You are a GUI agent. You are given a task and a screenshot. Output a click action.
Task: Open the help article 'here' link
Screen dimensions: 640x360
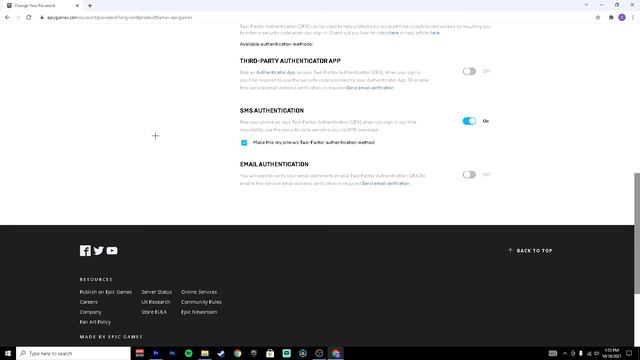(x=434, y=33)
